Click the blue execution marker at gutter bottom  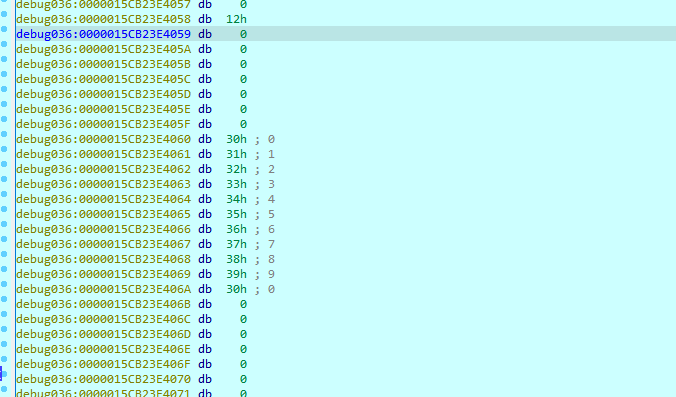click(x=1, y=373)
